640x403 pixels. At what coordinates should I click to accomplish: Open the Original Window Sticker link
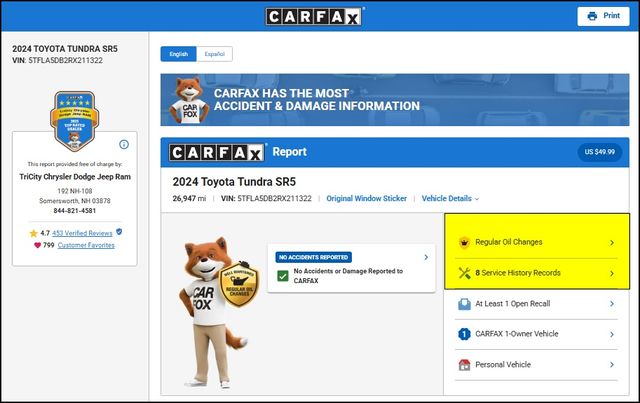[367, 198]
